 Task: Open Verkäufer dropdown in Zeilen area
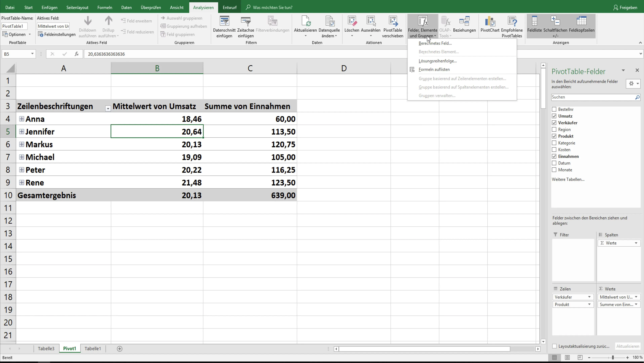coord(589,297)
